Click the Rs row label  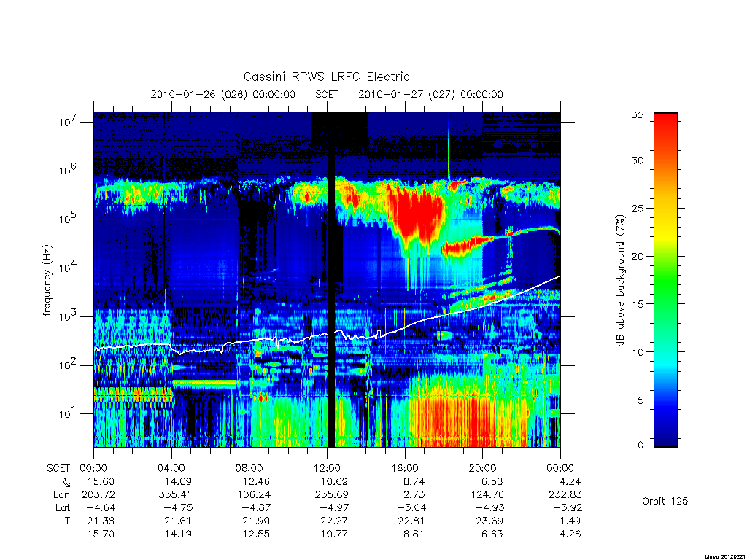click(65, 482)
